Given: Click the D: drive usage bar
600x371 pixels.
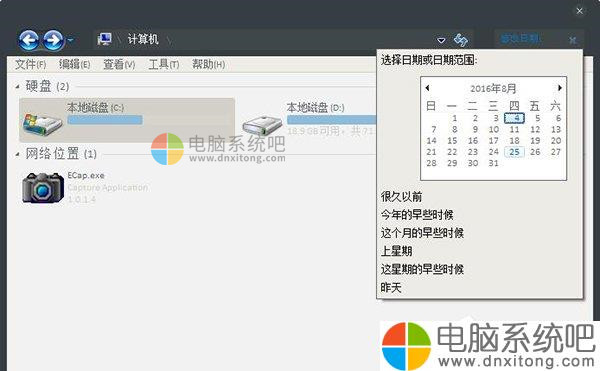Looking at the screenshot, I should [x=331, y=120].
